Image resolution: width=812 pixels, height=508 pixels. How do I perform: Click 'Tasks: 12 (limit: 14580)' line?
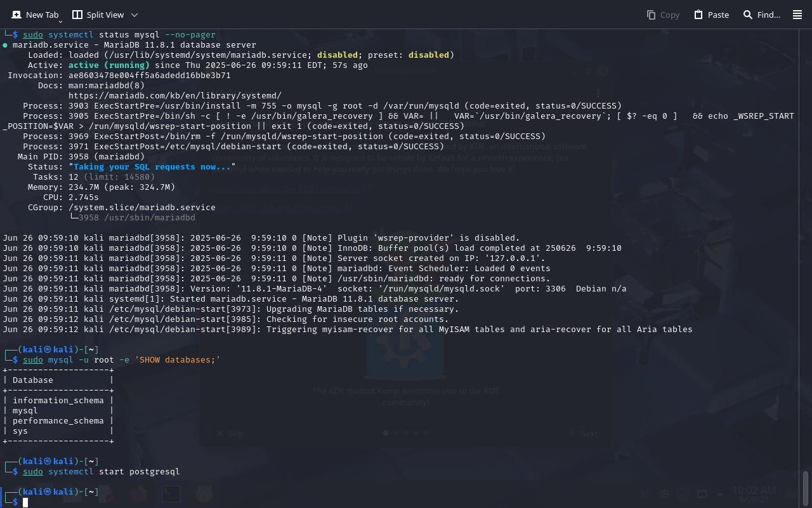[x=94, y=177]
